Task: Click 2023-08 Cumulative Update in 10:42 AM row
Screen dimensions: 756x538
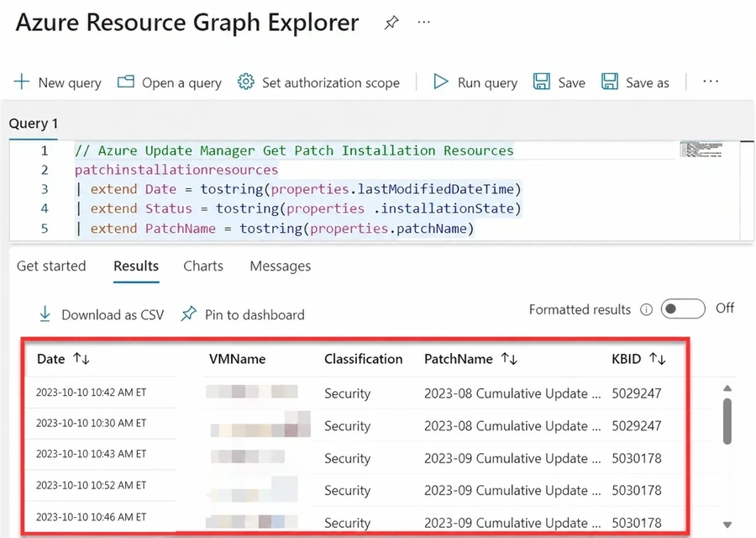Action: click(512, 393)
